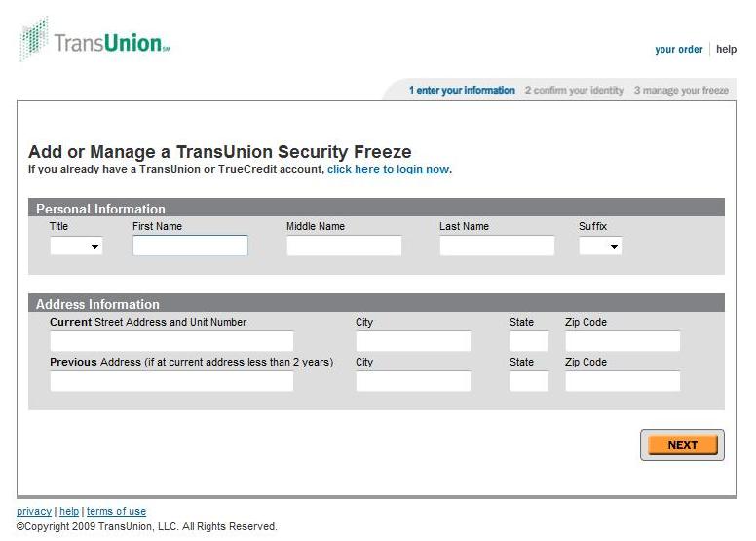This screenshot has width=756, height=541.
Task: Open the terms of use link
Action: (x=116, y=511)
